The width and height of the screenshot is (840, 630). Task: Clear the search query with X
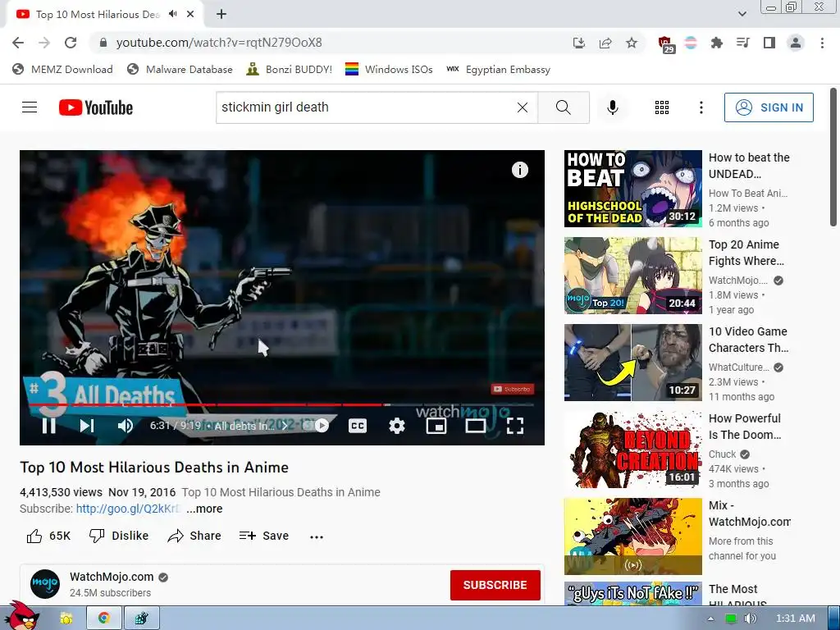(523, 107)
